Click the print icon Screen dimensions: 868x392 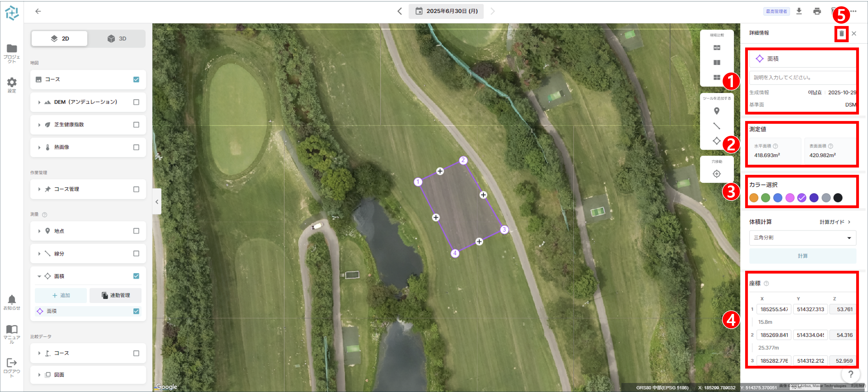coord(817,11)
